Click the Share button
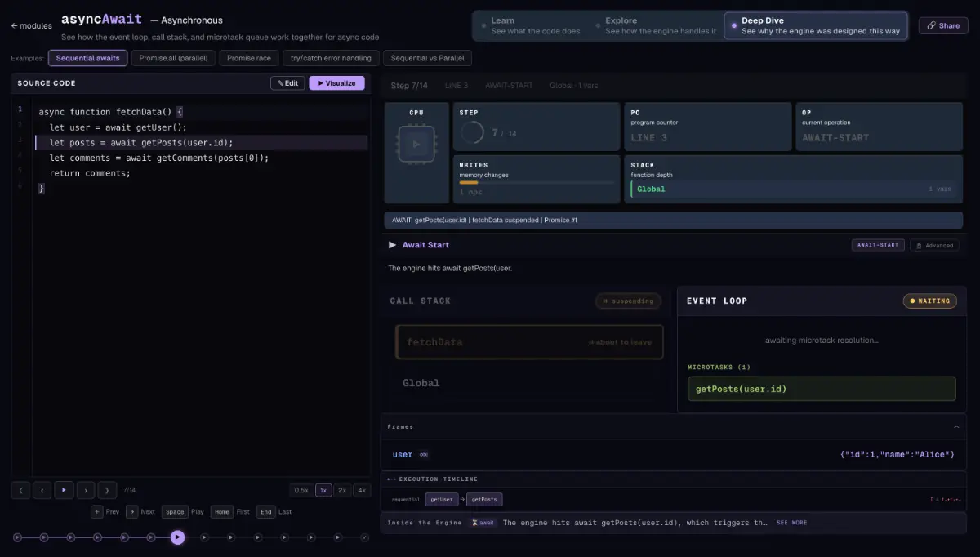The width and height of the screenshot is (980, 557). (x=943, y=25)
